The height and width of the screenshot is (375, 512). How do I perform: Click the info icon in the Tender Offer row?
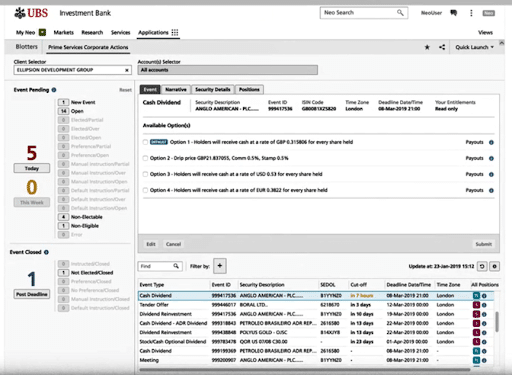pyautogui.click(x=484, y=305)
